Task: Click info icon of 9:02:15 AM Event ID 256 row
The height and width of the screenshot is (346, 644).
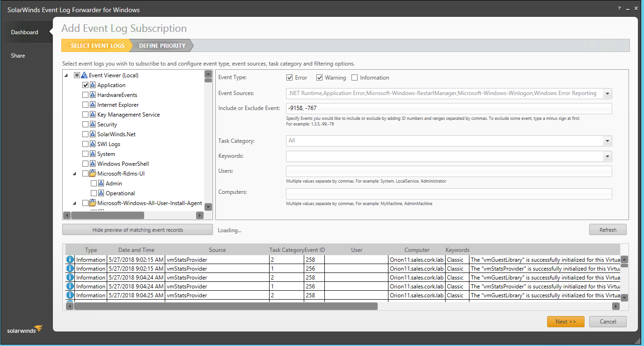Action: pos(70,268)
